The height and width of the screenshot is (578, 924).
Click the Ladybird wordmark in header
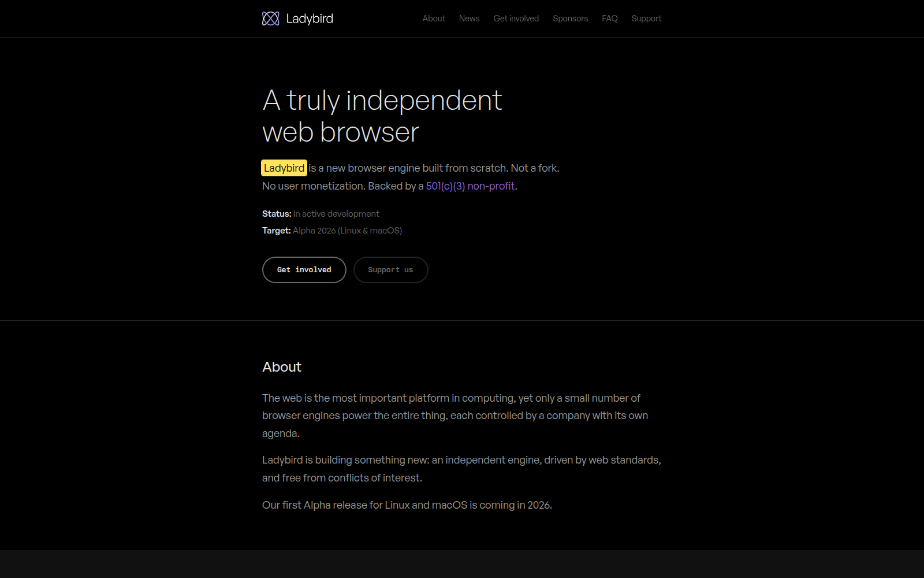(310, 18)
